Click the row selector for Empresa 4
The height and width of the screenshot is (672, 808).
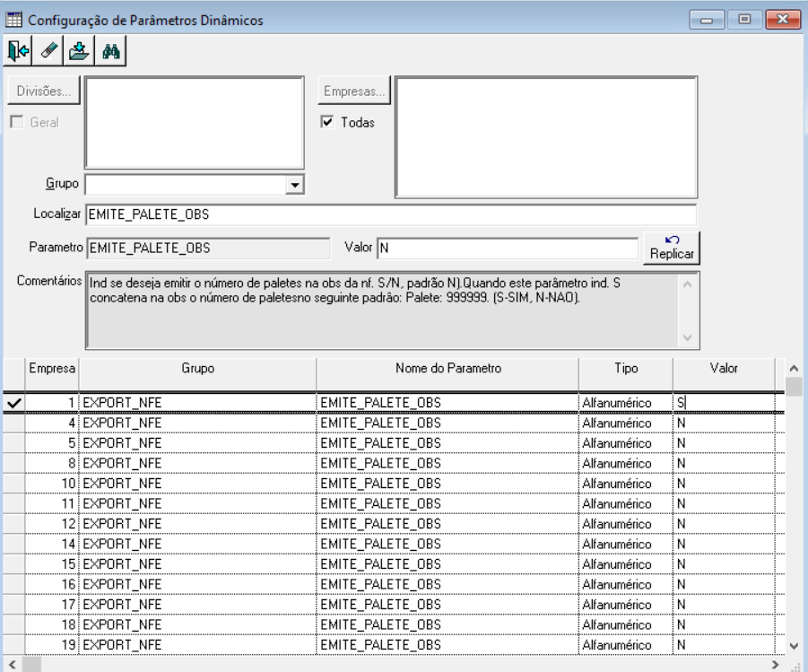pyautogui.click(x=14, y=423)
